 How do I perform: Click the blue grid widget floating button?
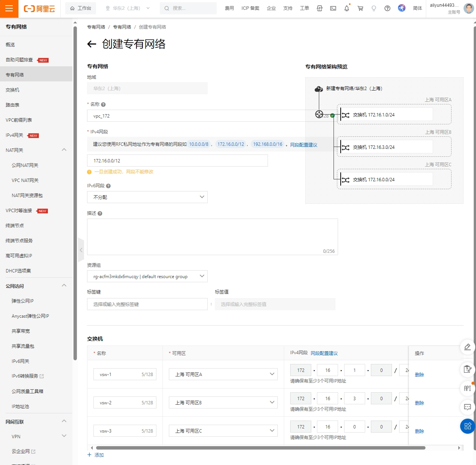pyautogui.click(x=467, y=426)
